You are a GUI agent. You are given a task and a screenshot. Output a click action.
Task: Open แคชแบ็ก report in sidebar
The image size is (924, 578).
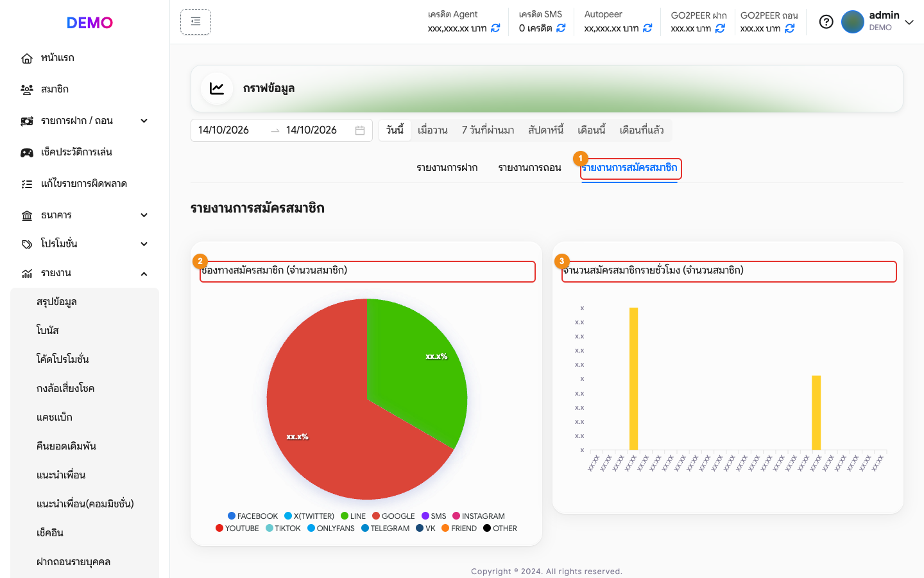55,417
